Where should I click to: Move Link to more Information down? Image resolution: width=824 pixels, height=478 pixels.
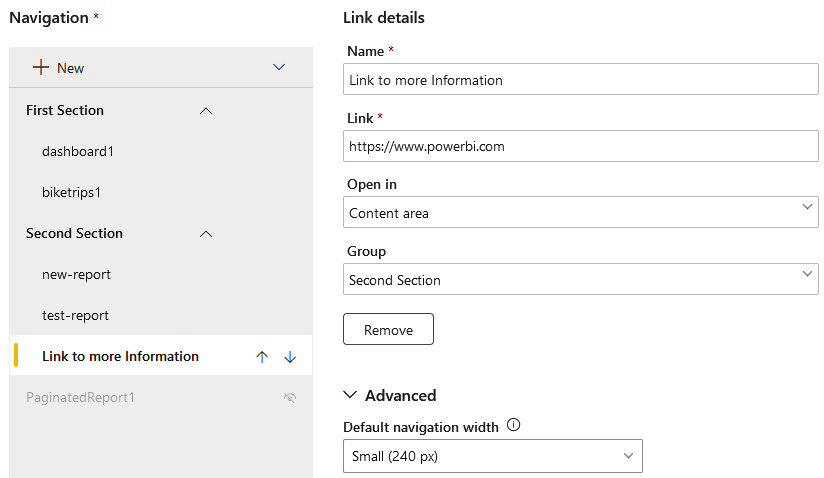(290, 357)
